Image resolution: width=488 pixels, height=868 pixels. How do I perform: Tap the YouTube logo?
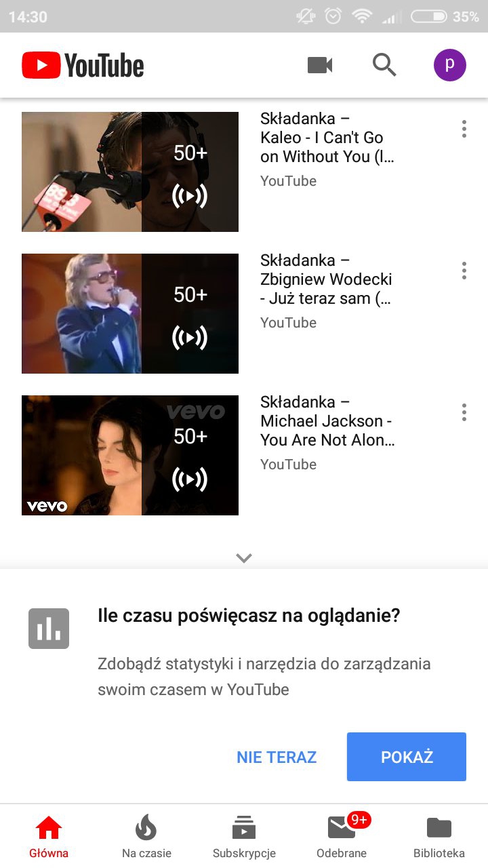[x=83, y=66]
